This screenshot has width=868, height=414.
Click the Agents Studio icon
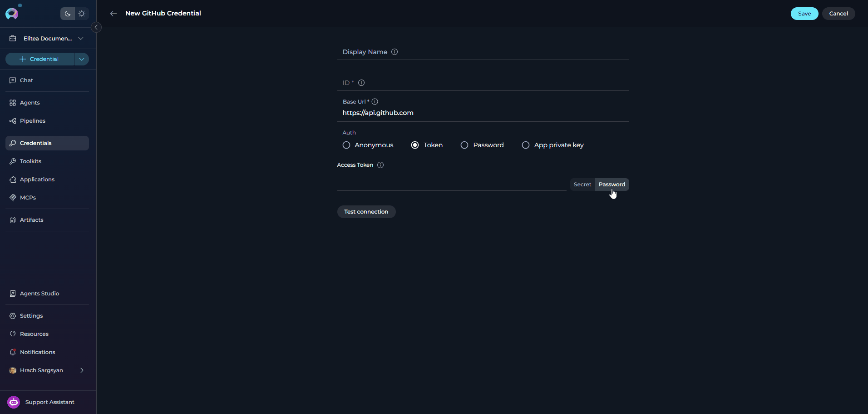[x=13, y=294]
